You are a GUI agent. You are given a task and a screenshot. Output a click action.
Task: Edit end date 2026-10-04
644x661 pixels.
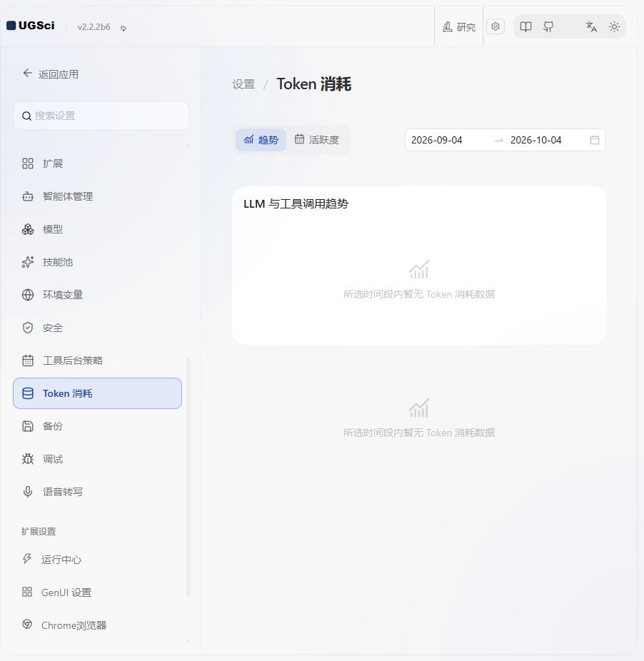point(535,140)
